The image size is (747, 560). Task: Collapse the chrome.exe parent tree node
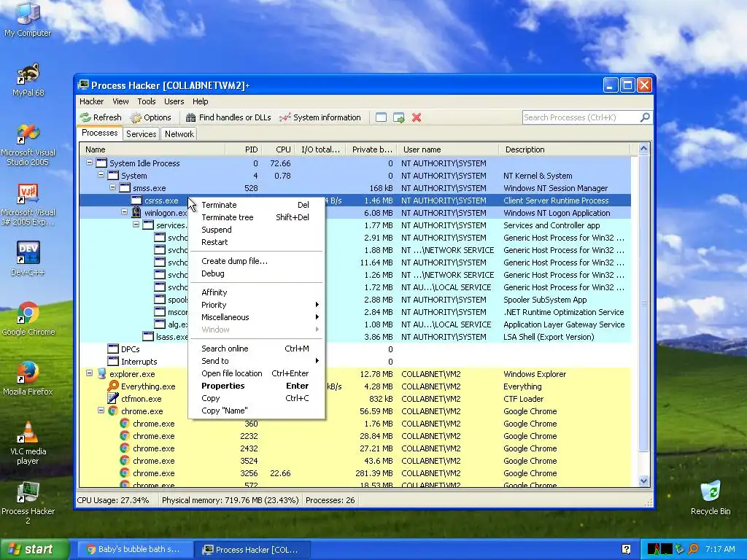click(x=101, y=410)
